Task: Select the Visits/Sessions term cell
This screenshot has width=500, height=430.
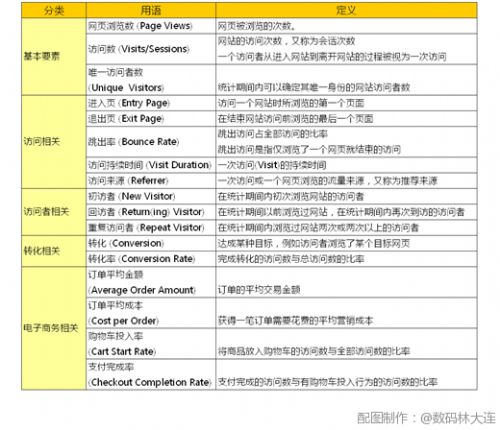Action: click(151, 49)
